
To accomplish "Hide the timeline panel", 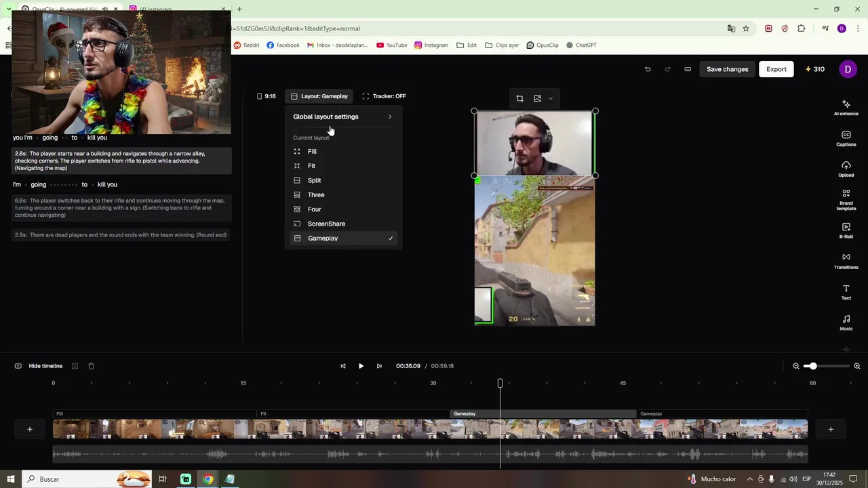I will pyautogui.click(x=39, y=366).
